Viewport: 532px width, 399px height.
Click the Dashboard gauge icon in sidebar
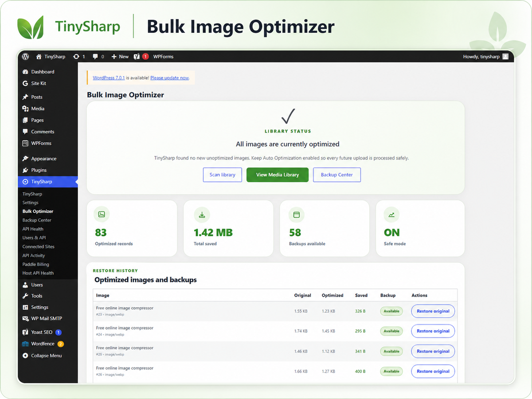[25, 72]
